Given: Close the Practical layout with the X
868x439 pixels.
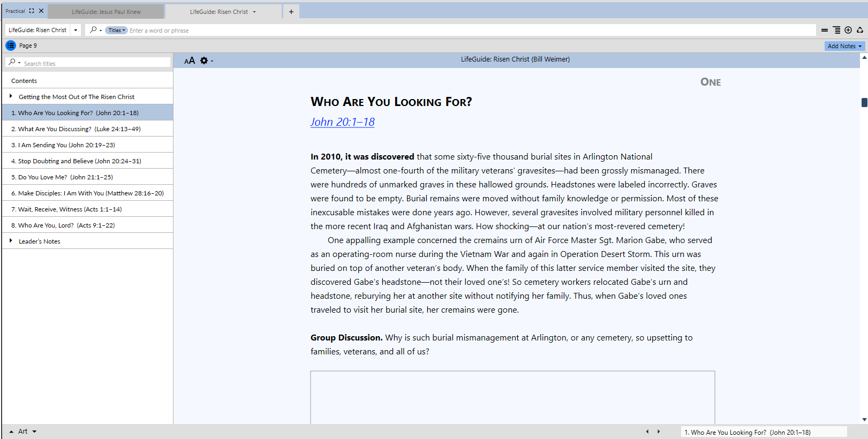Looking at the screenshot, I should point(41,11).
